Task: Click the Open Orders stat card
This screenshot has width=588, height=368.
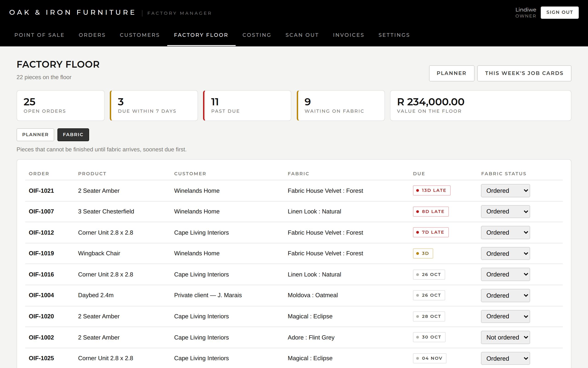Action: click(60, 106)
